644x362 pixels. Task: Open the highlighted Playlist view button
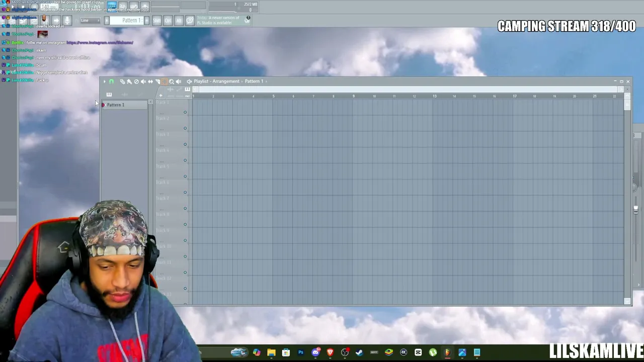(x=112, y=6)
